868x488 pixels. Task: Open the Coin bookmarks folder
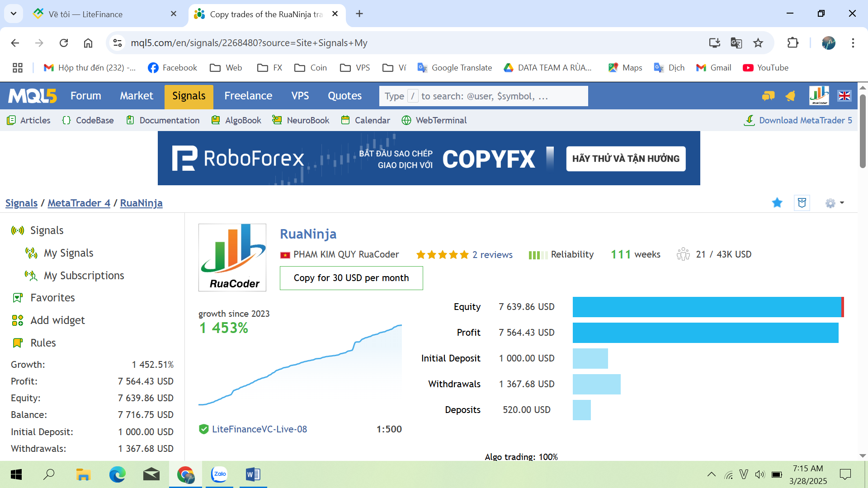point(311,68)
